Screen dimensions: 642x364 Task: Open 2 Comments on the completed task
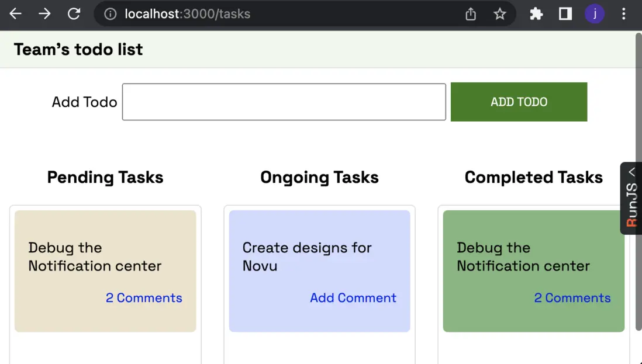coord(572,298)
